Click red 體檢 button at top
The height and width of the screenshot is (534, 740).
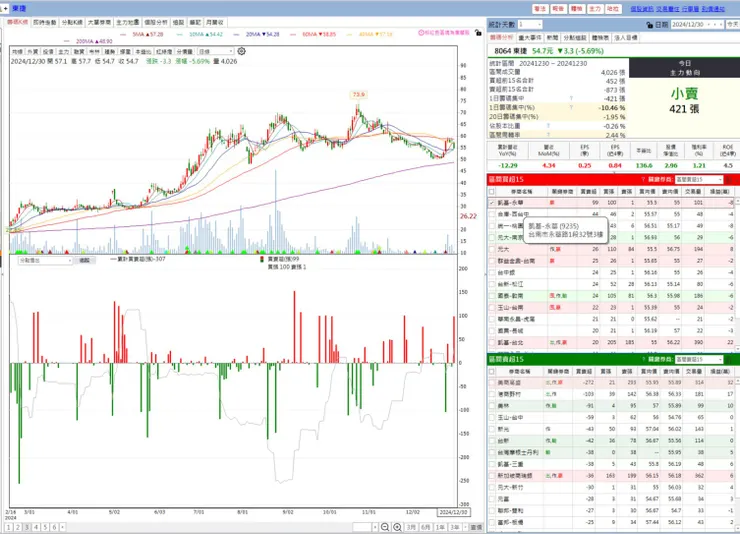tap(577, 8)
